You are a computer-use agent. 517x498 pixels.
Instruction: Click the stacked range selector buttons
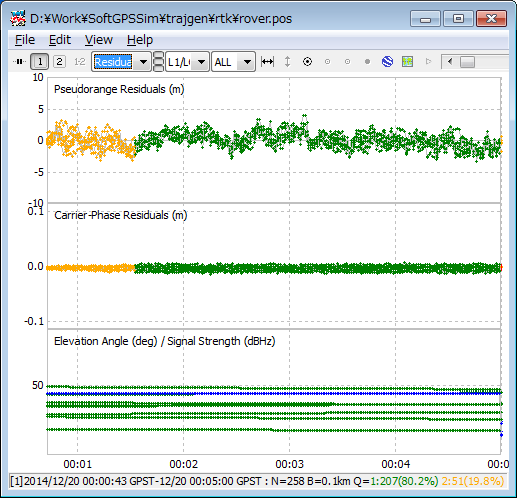(159, 62)
